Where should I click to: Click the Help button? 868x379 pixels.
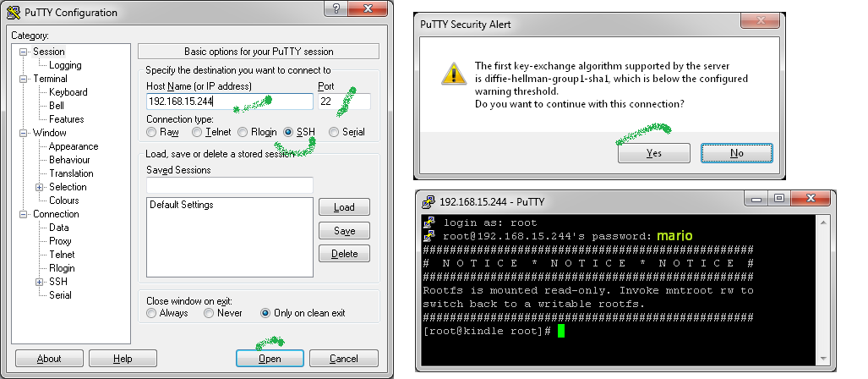(x=123, y=359)
